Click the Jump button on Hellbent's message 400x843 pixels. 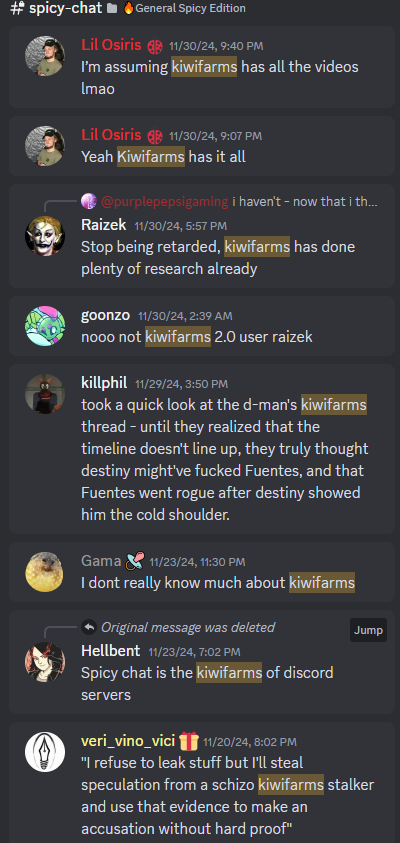tap(368, 630)
